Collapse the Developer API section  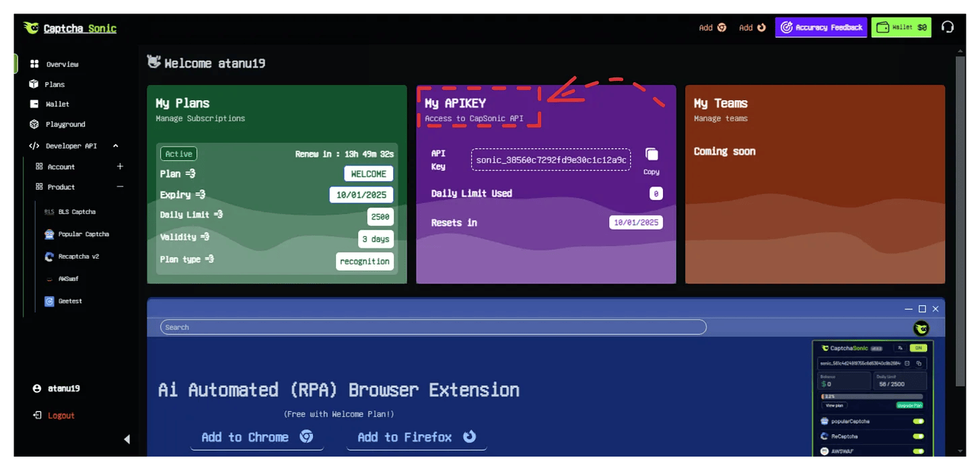115,145
